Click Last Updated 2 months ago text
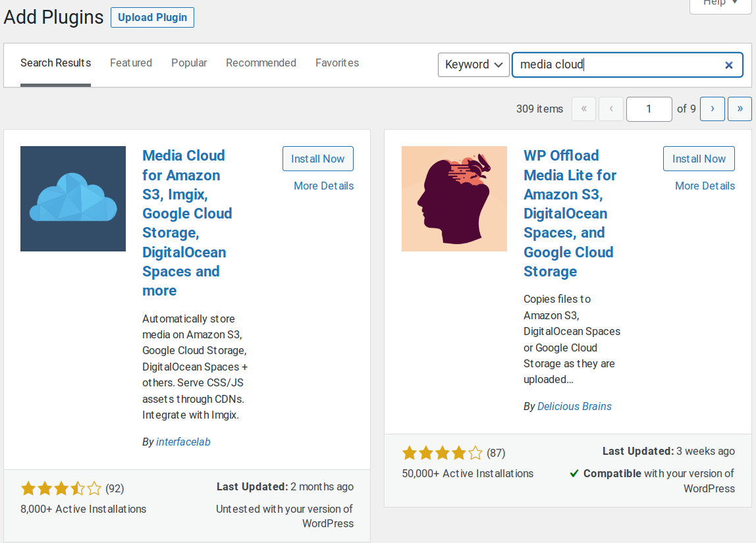This screenshot has width=756, height=543. 285,486
